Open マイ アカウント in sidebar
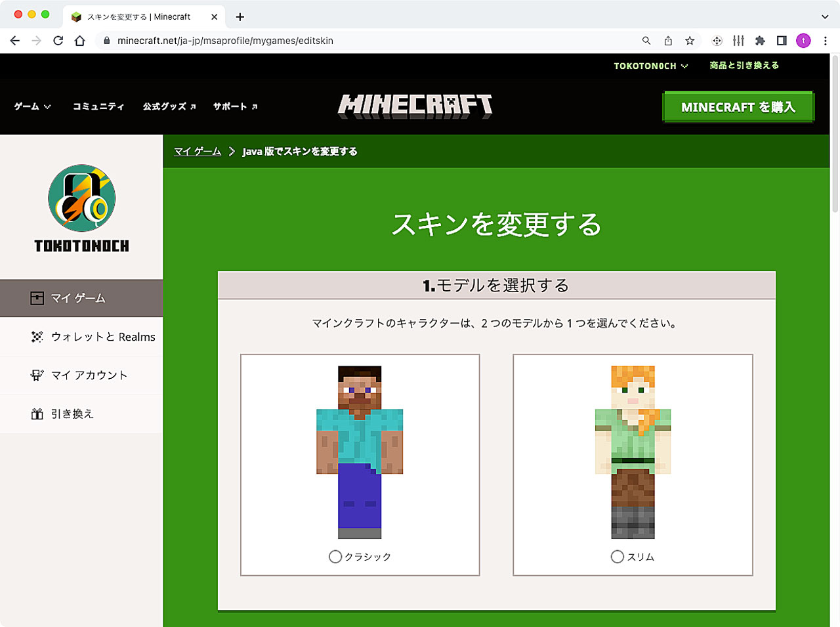Image resolution: width=840 pixels, height=627 pixels. tap(89, 375)
